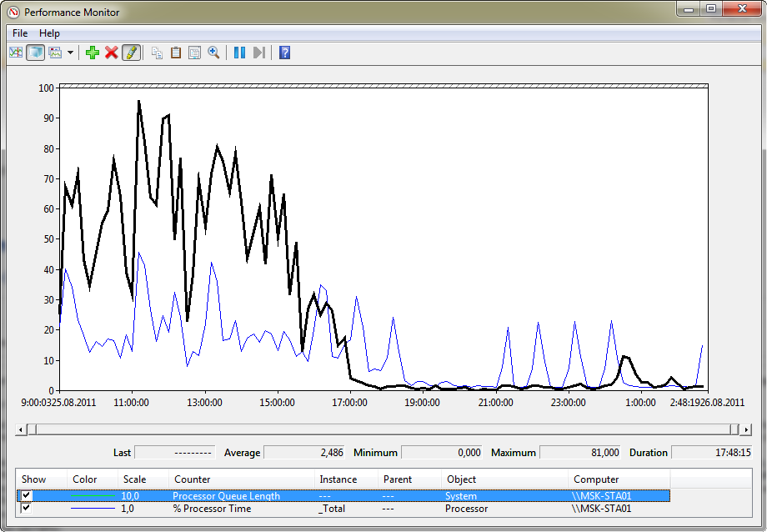Open Properties from the toolbar
The image size is (767, 532).
coord(194,53)
